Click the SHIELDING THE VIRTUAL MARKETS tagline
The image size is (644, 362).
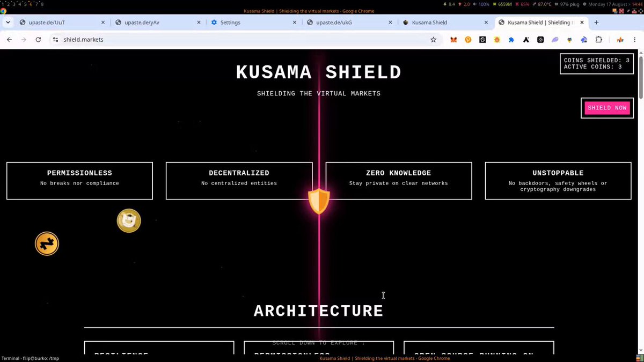coord(319,93)
